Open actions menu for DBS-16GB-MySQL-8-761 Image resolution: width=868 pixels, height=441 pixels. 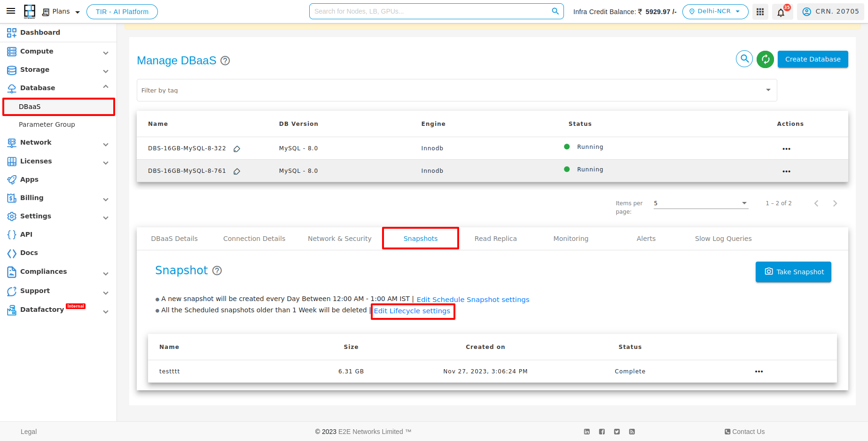(x=786, y=171)
